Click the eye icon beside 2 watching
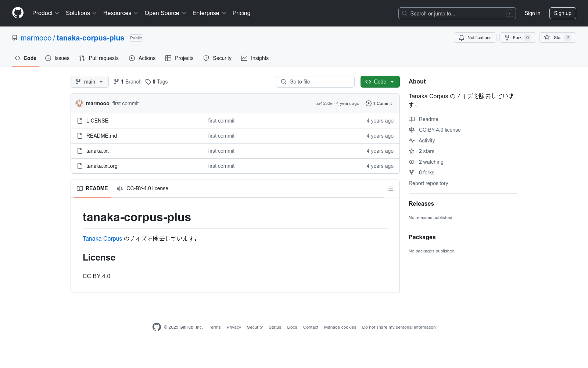Screen dimensions: 588x368 coord(412,162)
